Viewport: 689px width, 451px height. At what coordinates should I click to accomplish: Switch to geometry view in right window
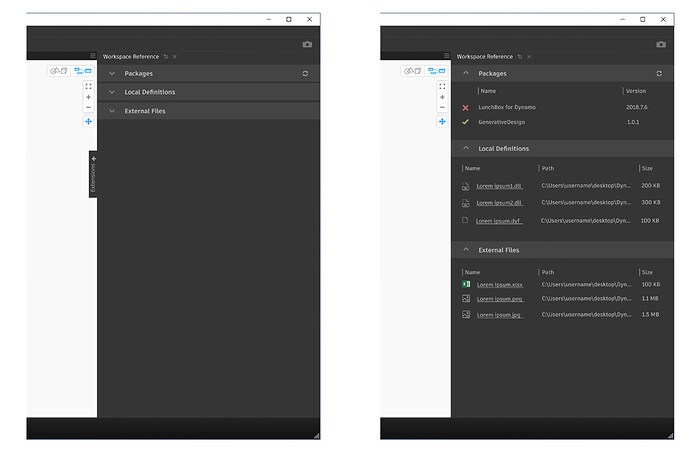point(412,71)
